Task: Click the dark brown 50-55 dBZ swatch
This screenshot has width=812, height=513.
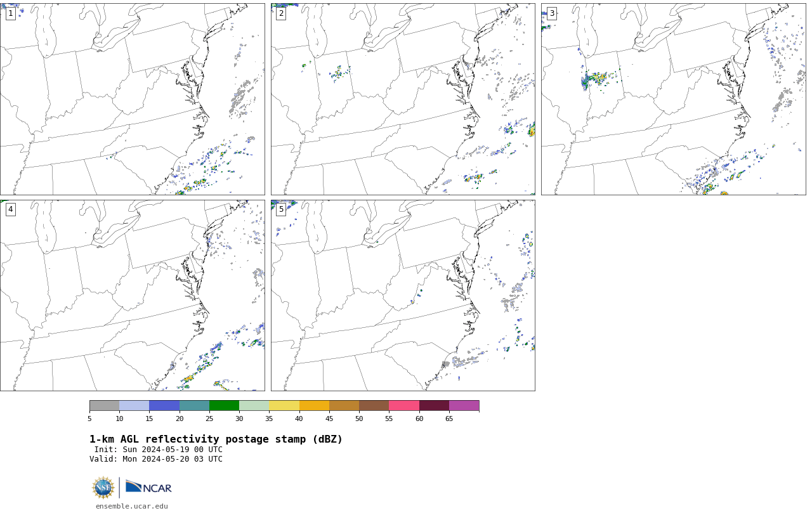Action: point(374,406)
